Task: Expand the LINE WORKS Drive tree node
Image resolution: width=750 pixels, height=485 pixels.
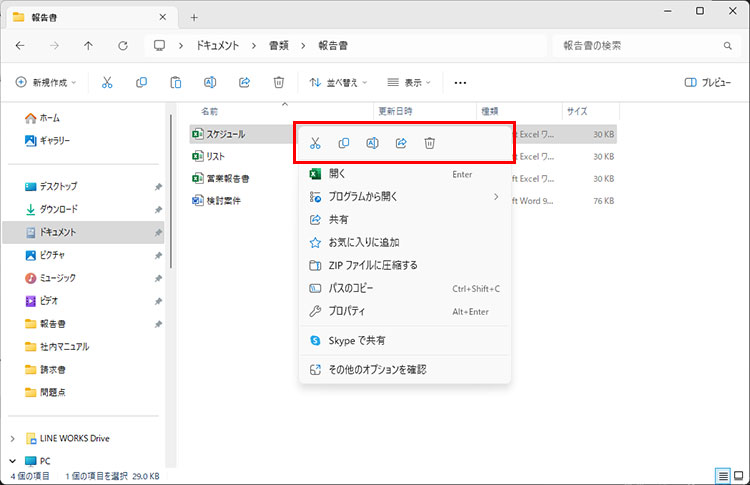Action: [x=12, y=438]
